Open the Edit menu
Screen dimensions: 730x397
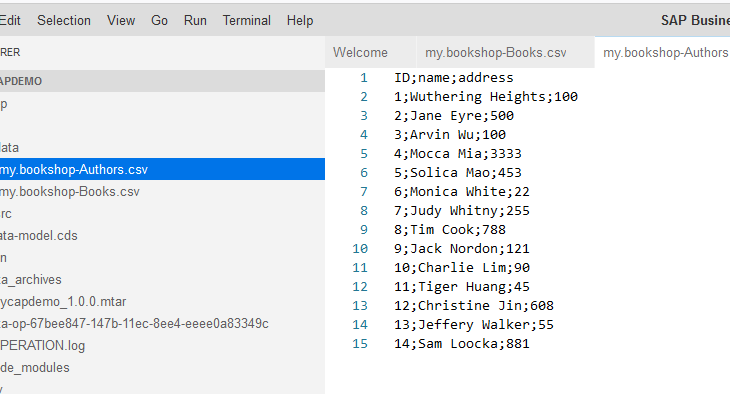[10, 20]
